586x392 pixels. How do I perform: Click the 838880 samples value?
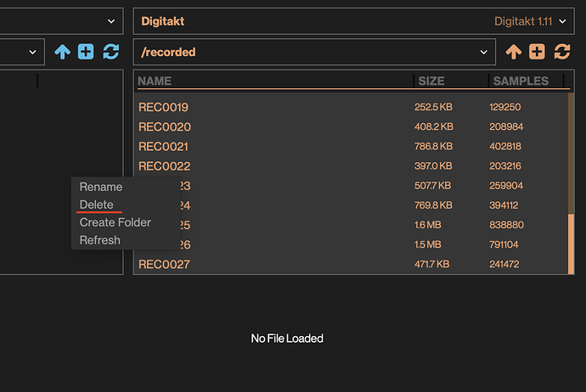pyautogui.click(x=506, y=225)
